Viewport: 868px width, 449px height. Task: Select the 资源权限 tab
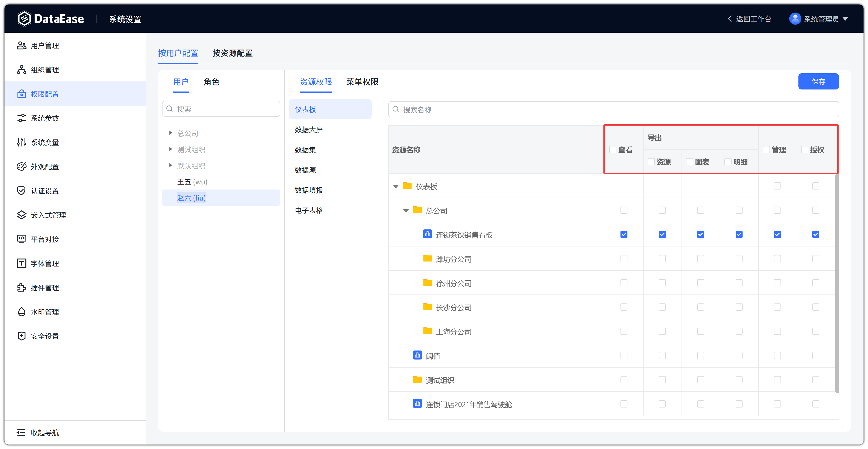316,81
